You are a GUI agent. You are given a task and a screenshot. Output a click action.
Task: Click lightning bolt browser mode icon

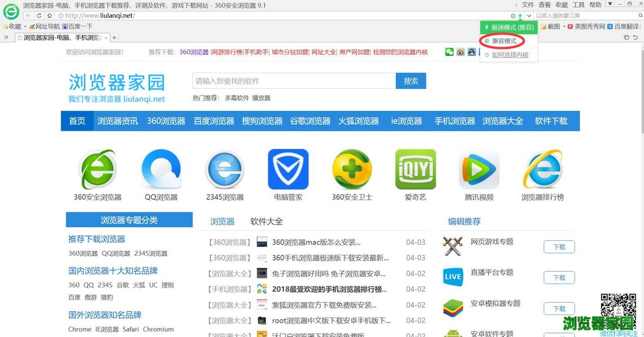(520, 16)
